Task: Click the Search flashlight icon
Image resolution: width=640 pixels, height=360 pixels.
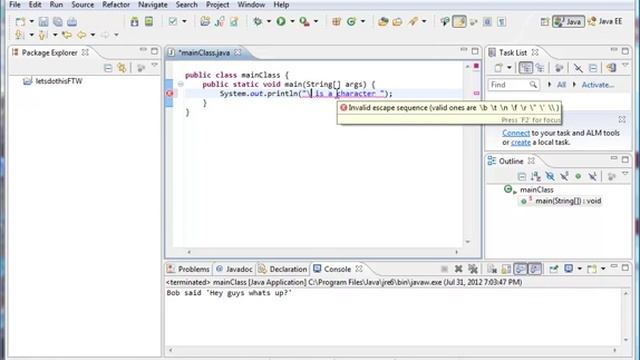Action: pyautogui.click(x=413, y=21)
